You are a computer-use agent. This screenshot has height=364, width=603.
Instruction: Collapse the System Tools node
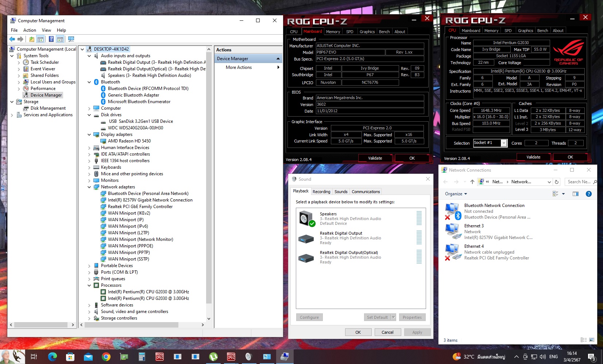(12, 56)
